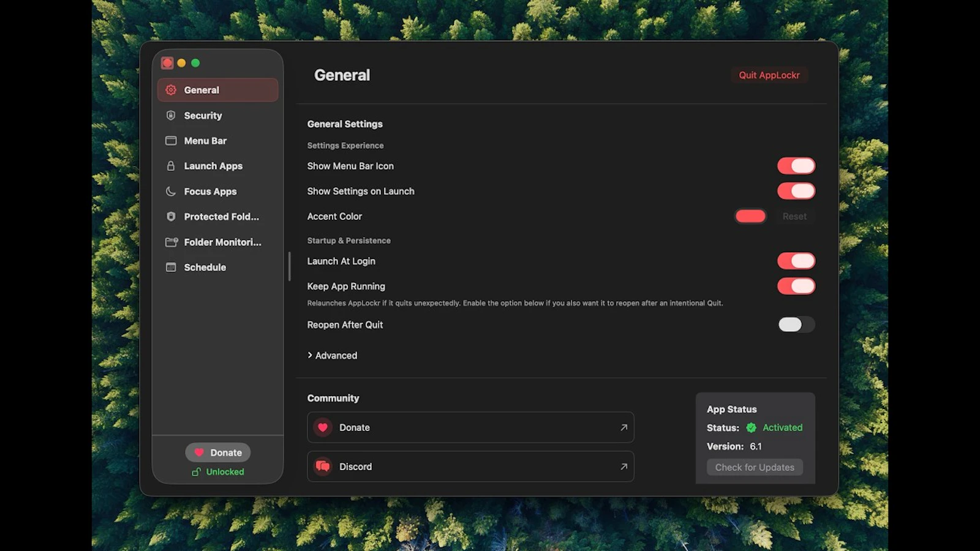Click the external link arrow on Discord row
The width and height of the screenshot is (980, 551).
coord(624,467)
